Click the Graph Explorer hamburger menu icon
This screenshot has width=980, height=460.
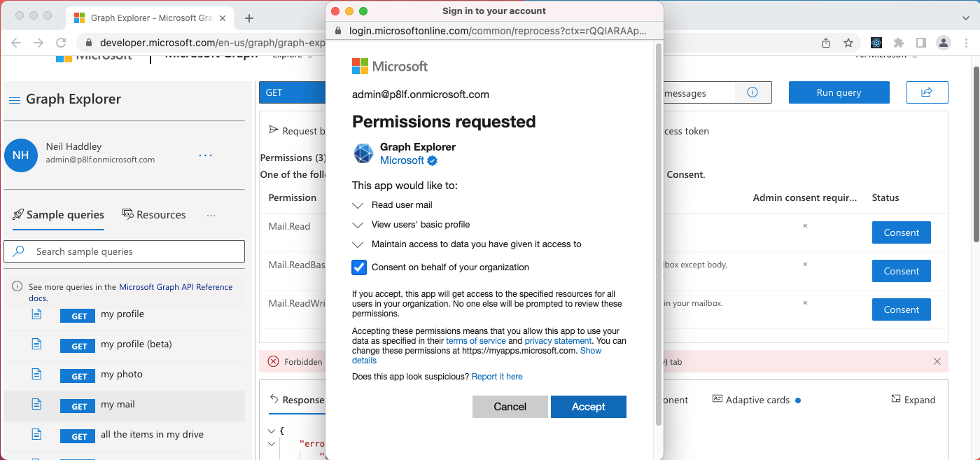pos(14,100)
